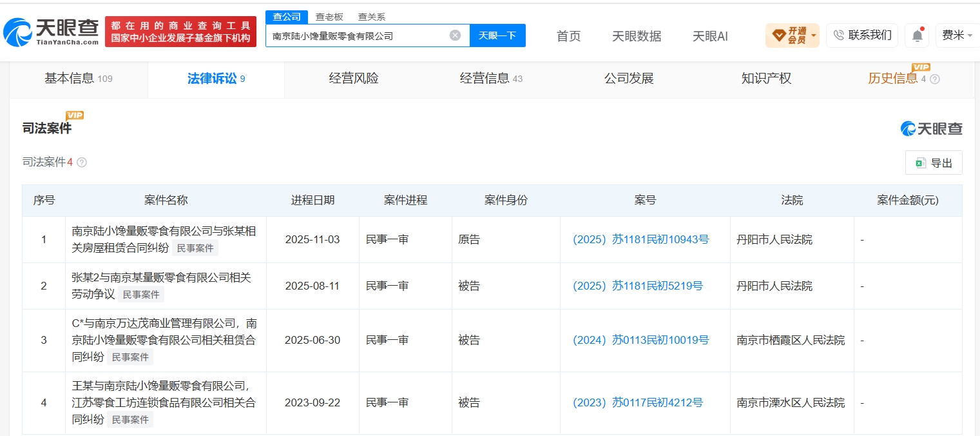
Task: Switch to the 查老板 search tab
Action: pos(329,17)
